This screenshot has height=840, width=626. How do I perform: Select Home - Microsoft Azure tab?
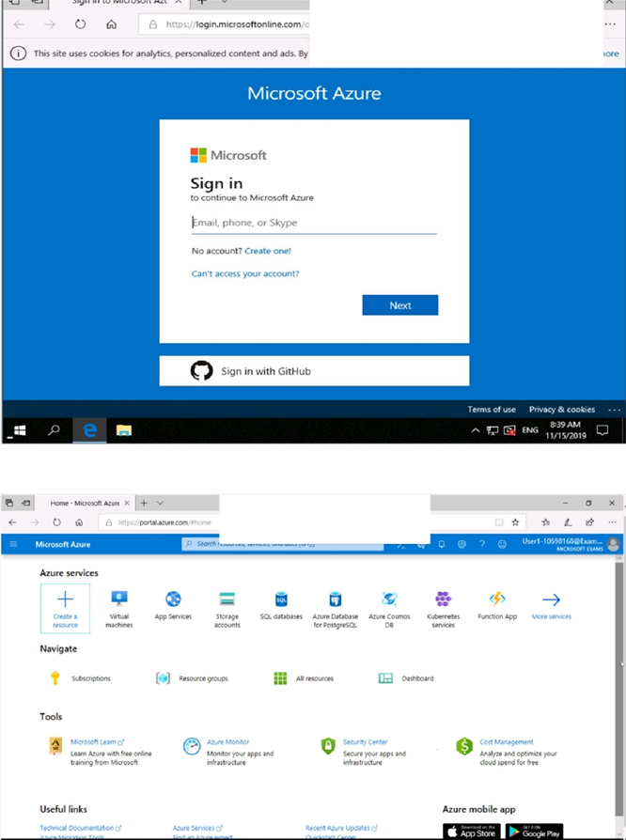coord(84,503)
